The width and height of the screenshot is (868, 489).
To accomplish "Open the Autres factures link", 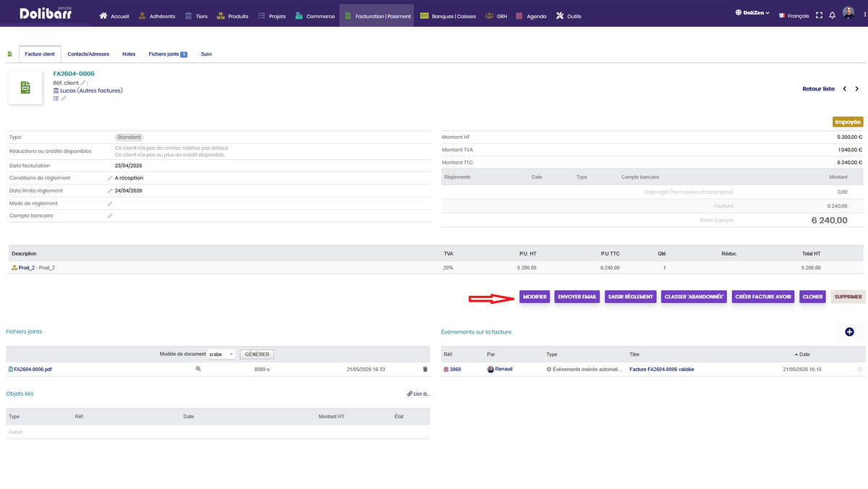I will 101,90.
